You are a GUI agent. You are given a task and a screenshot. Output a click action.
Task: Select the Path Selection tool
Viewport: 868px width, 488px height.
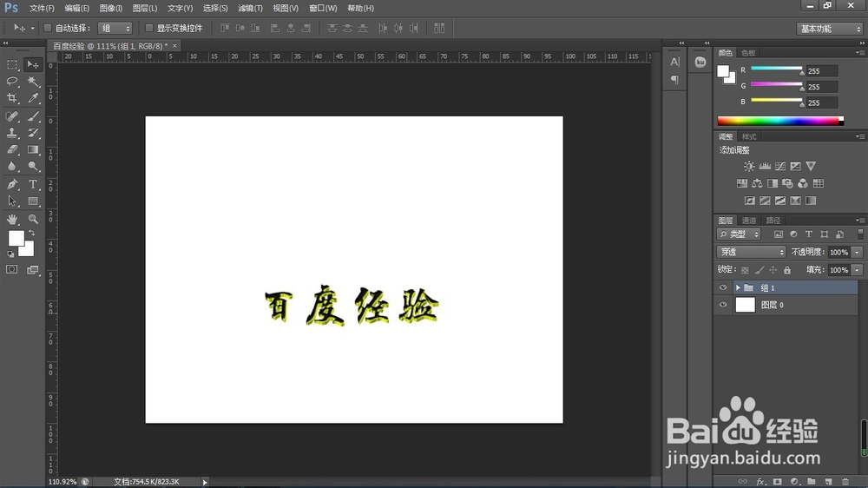pyautogui.click(x=12, y=201)
